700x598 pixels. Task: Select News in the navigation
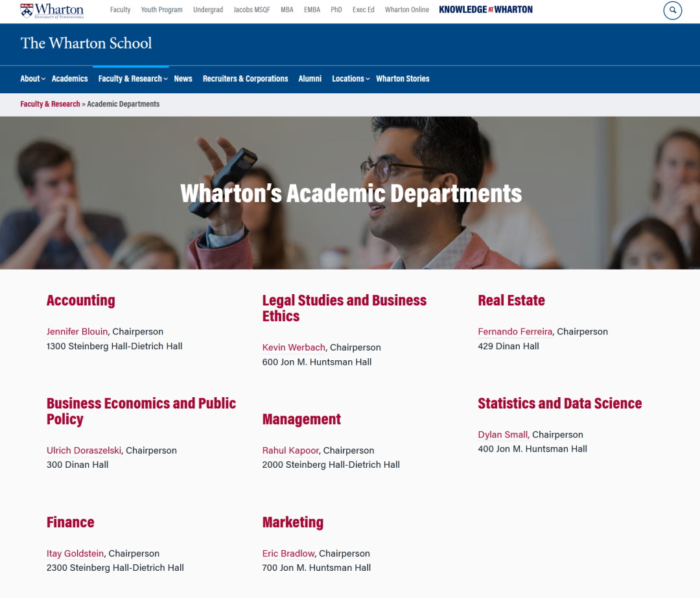click(183, 79)
